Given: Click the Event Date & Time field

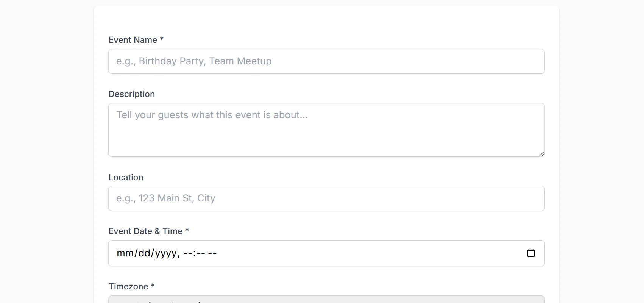Looking at the screenshot, I should pos(326,253).
